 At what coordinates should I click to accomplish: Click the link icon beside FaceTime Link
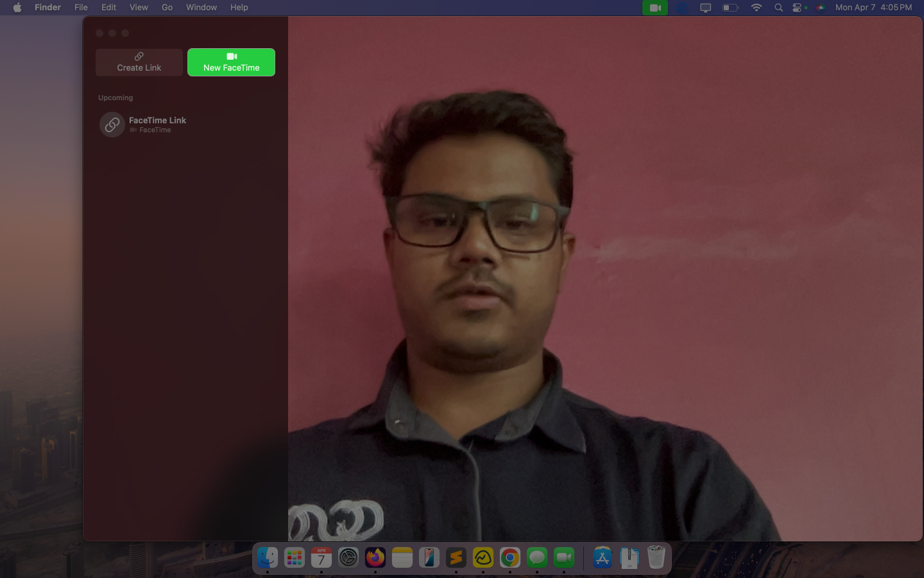(x=112, y=124)
